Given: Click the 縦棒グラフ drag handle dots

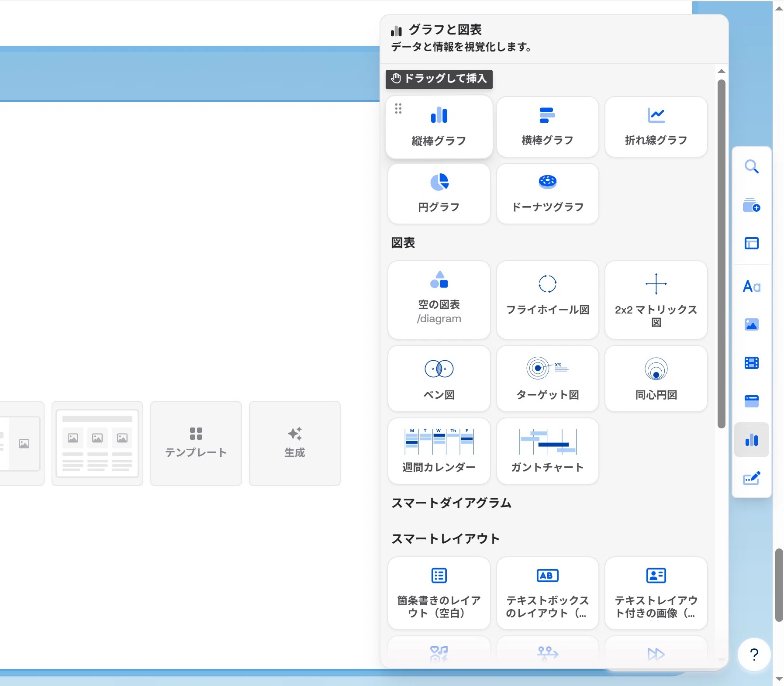Looking at the screenshot, I should pos(398,108).
